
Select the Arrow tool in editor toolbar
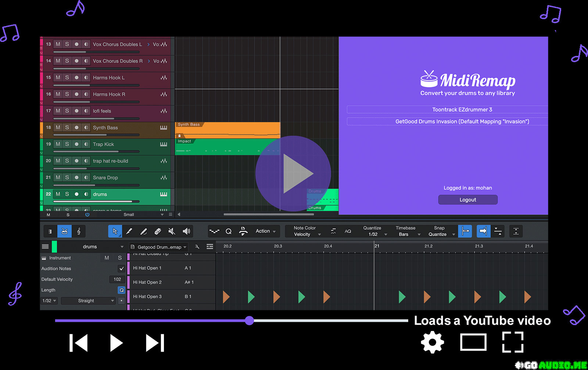tap(115, 231)
